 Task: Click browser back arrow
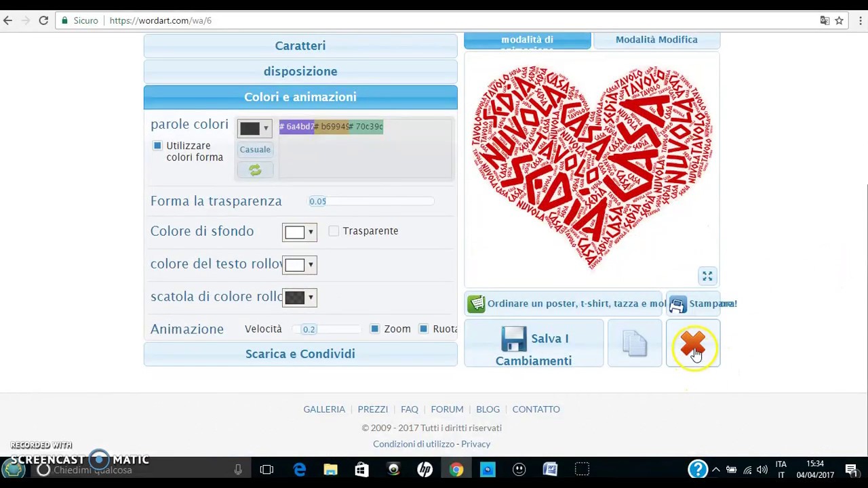8,20
